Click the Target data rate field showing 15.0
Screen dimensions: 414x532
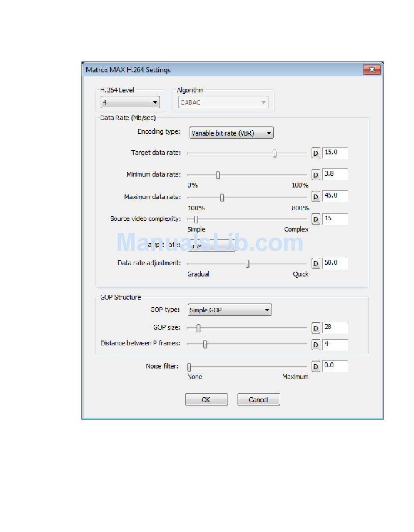pyautogui.click(x=335, y=153)
